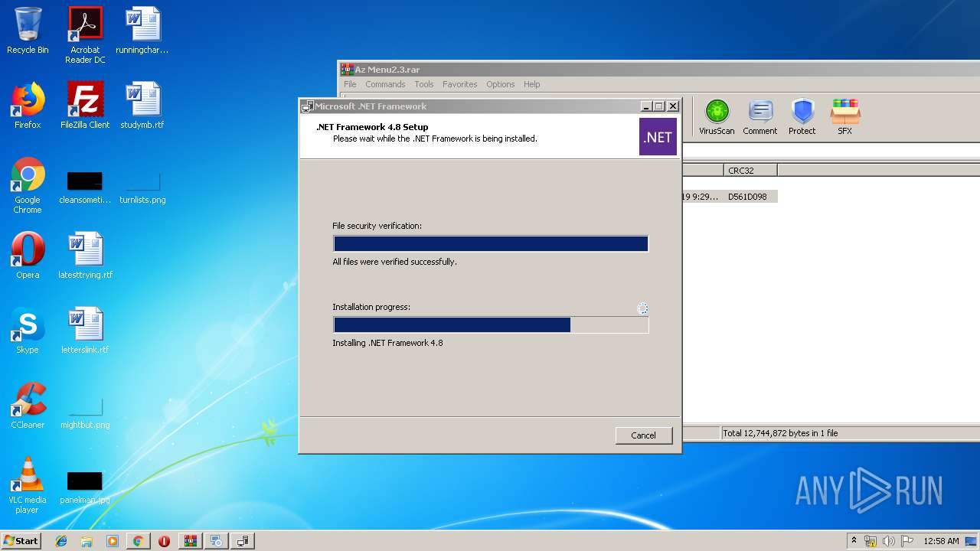Select the Acrobat Reader DC desktop icon
The image size is (980, 551).
click(85, 35)
